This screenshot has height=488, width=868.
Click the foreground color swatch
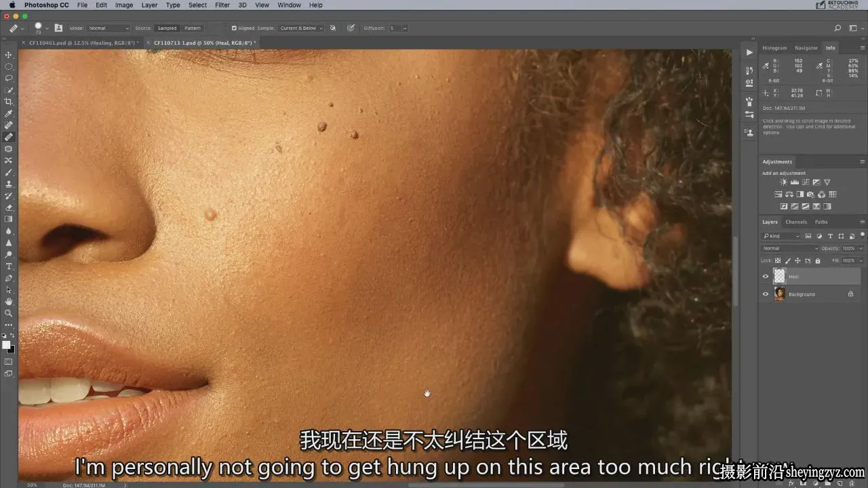7,345
